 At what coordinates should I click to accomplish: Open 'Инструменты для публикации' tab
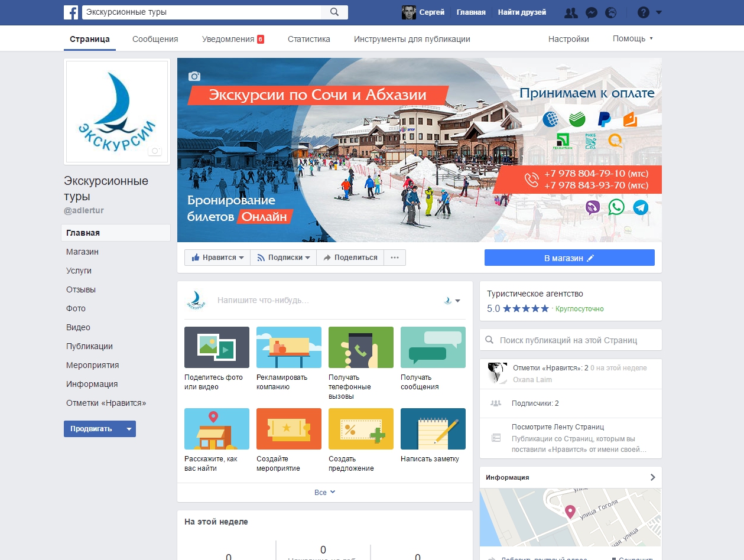coord(412,39)
